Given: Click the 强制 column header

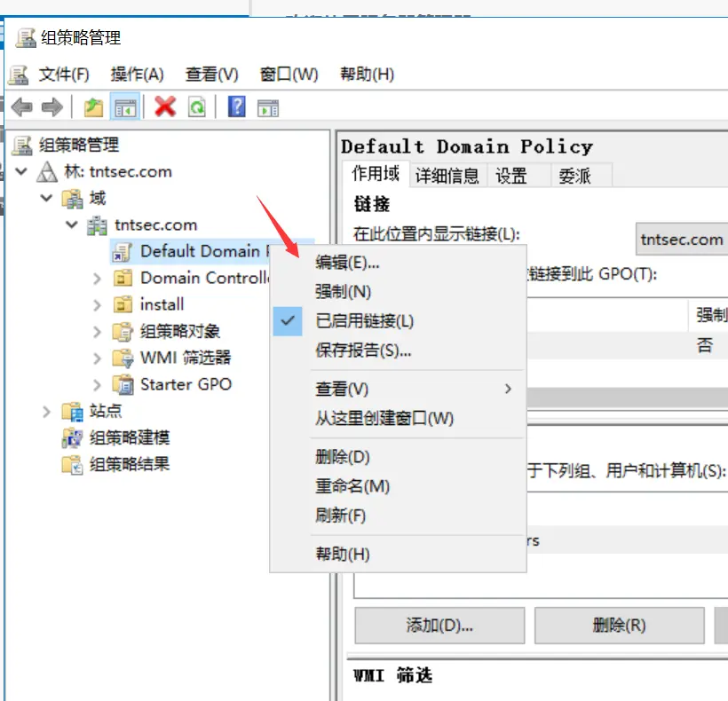Looking at the screenshot, I should pos(708,315).
